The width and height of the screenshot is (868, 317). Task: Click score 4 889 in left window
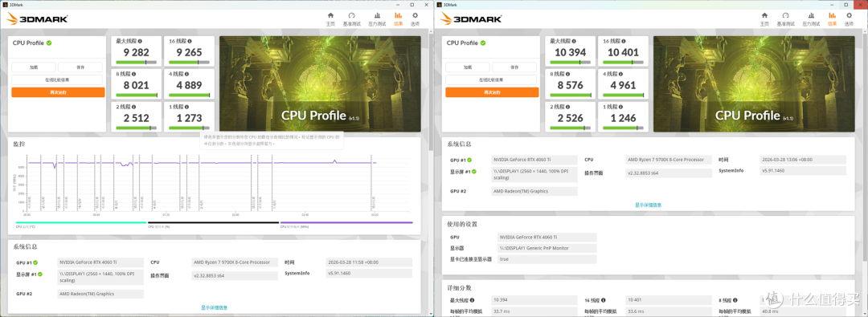(x=190, y=85)
